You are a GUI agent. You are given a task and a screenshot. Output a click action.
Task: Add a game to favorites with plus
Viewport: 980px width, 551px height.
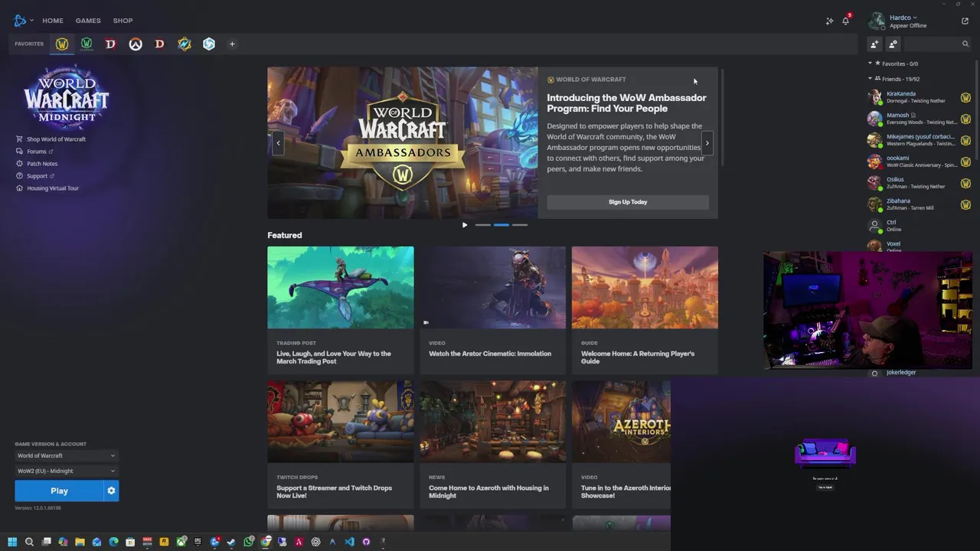point(232,44)
